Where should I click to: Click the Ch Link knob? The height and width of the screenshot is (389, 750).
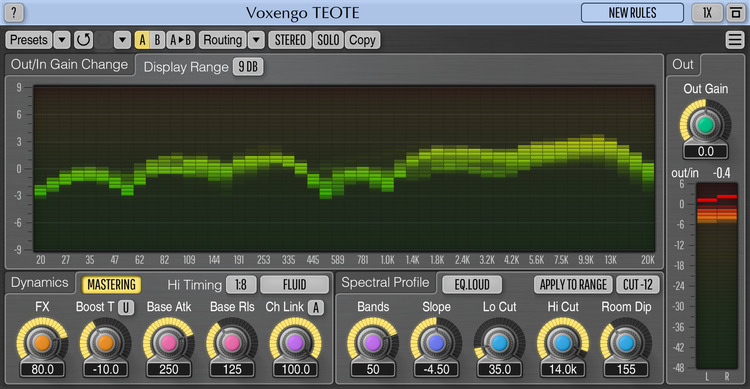pos(295,343)
